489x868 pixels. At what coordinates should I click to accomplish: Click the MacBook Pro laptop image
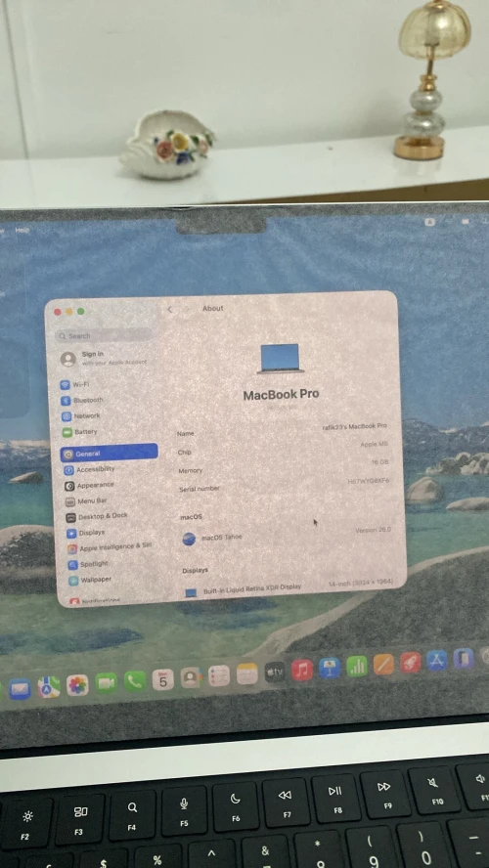281,358
